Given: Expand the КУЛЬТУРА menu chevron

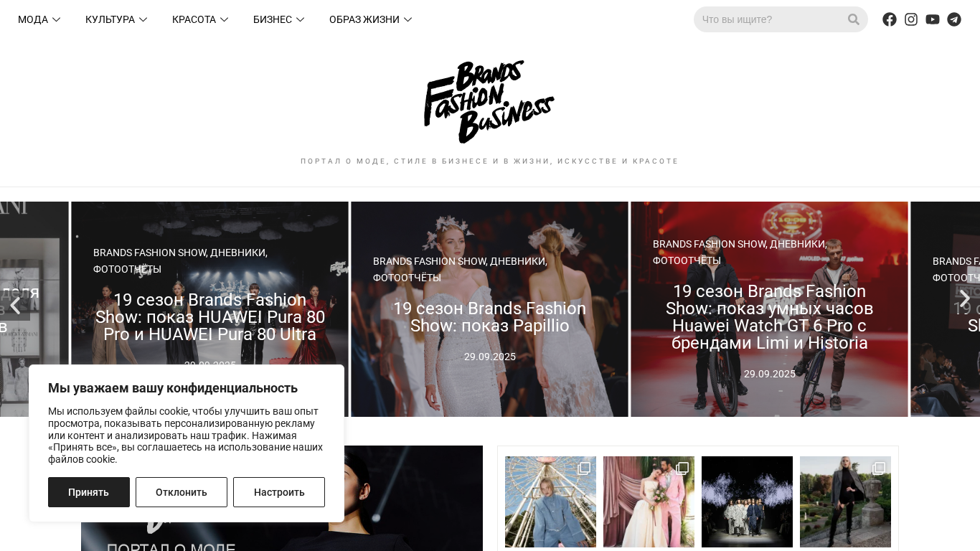Looking at the screenshot, I should coord(143,19).
